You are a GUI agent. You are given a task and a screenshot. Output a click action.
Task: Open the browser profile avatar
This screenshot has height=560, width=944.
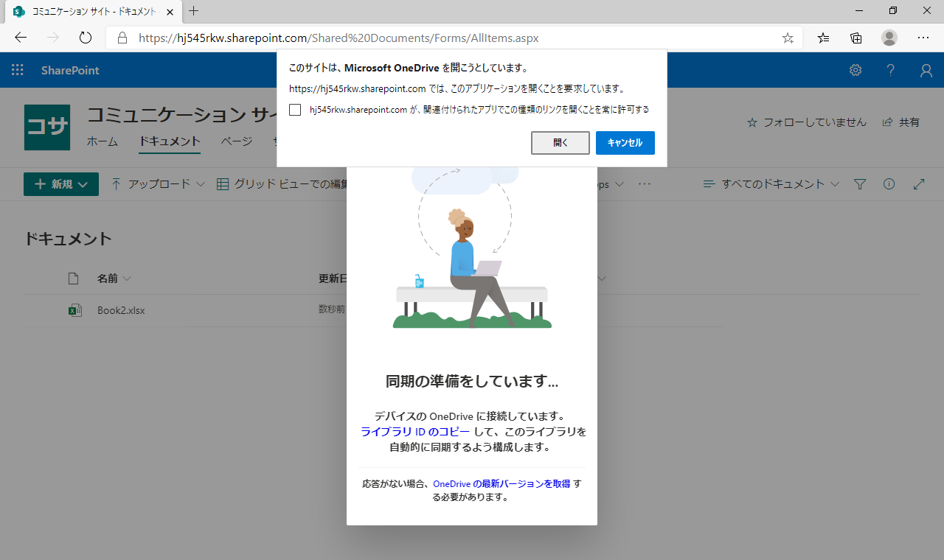[x=889, y=38]
